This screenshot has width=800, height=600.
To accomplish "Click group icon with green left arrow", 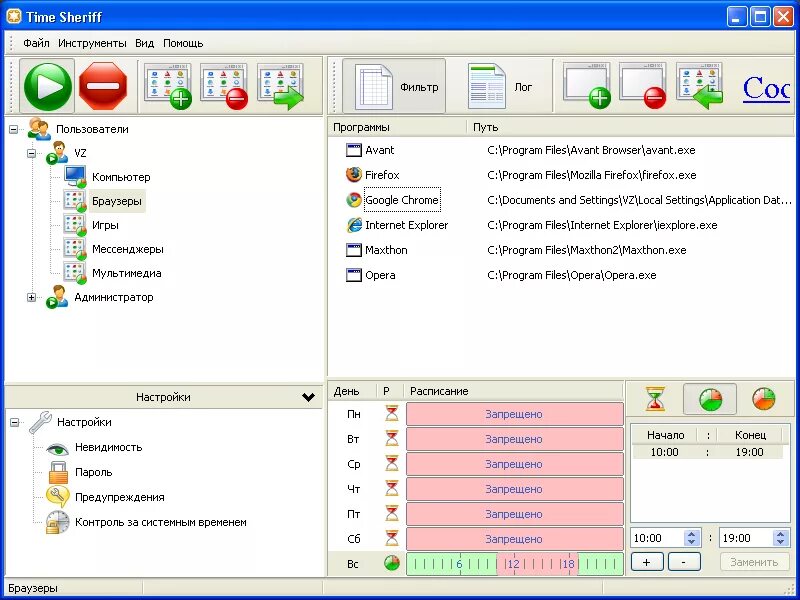I will [700, 86].
